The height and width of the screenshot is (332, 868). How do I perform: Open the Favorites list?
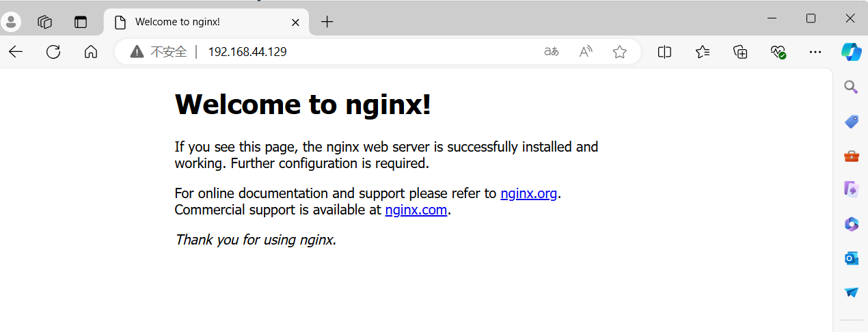pos(703,52)
